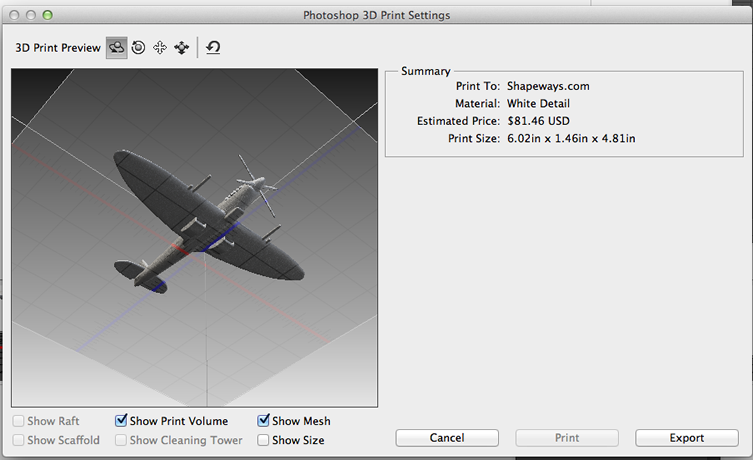Toggle the Show Scaffold checkbox
This screenshot has height=460, width=753.
[18, 440]
